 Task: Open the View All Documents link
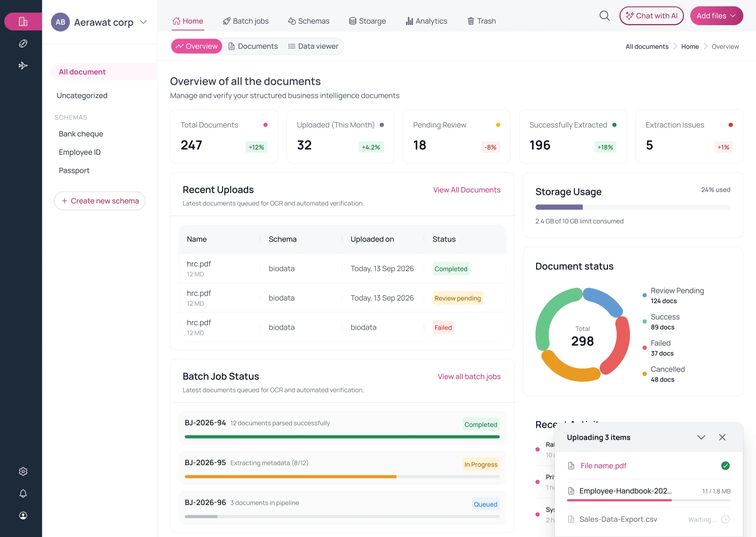467,190
